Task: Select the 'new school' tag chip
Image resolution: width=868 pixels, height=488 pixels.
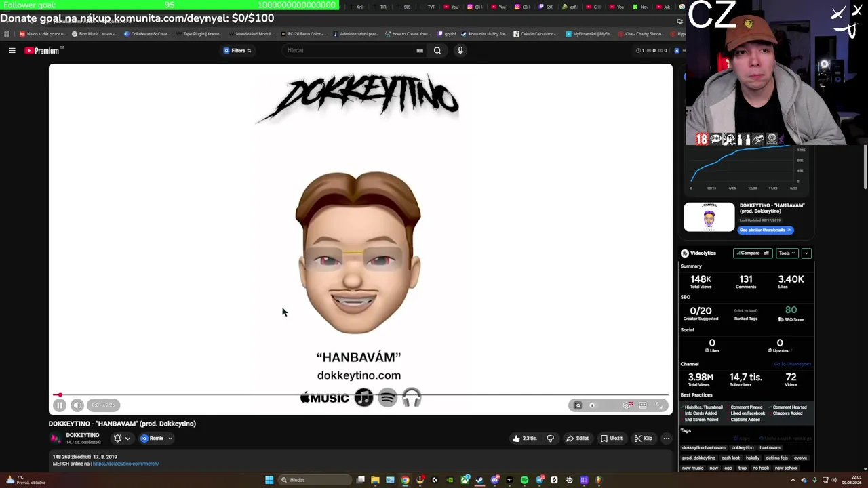Action: tap(786, 468)
